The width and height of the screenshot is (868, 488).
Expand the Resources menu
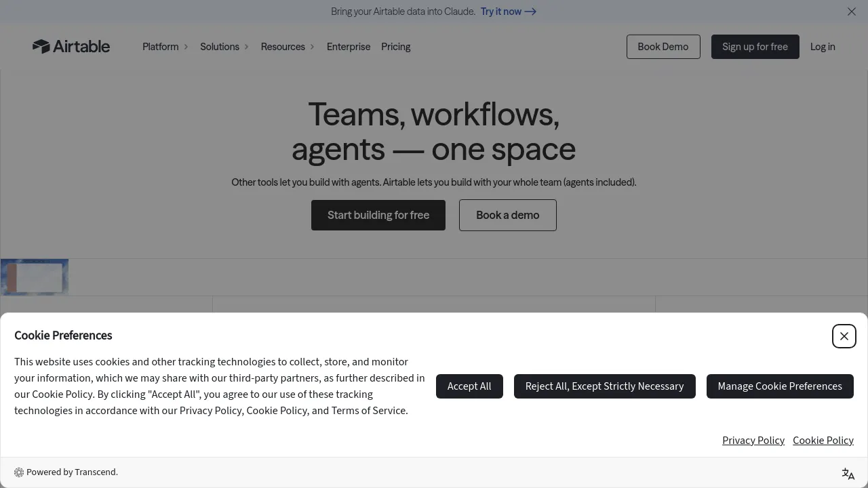tap(288, 47)
